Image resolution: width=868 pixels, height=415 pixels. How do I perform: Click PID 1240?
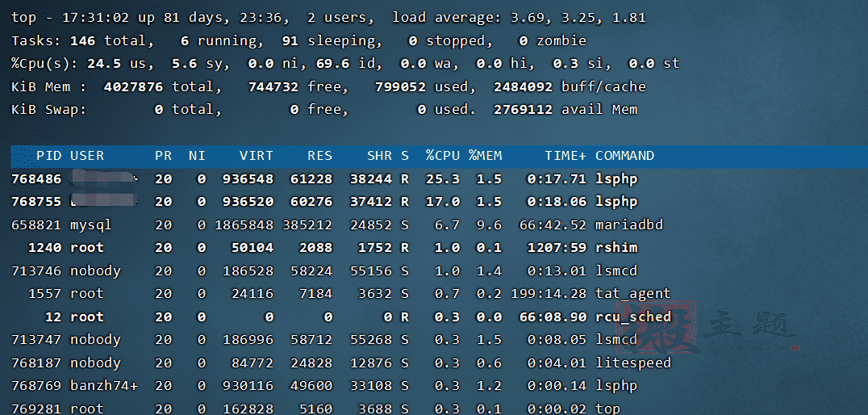[x=45, y=248]
